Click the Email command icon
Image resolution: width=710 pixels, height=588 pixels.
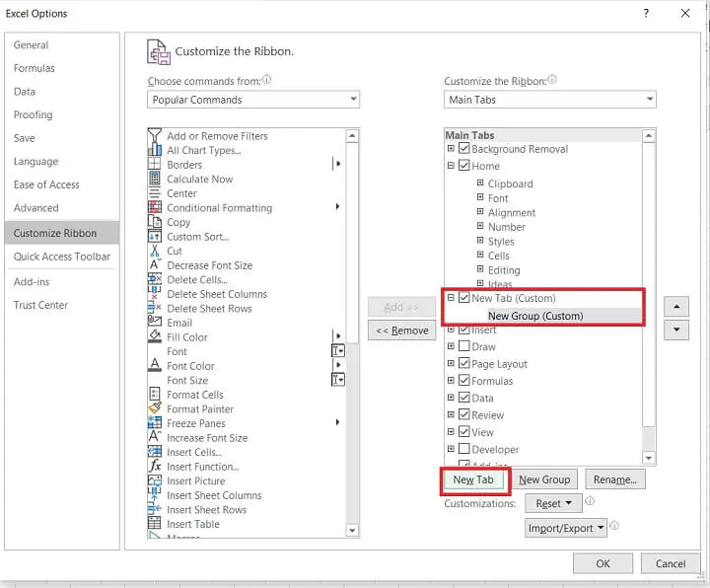(x=155, y=322)
